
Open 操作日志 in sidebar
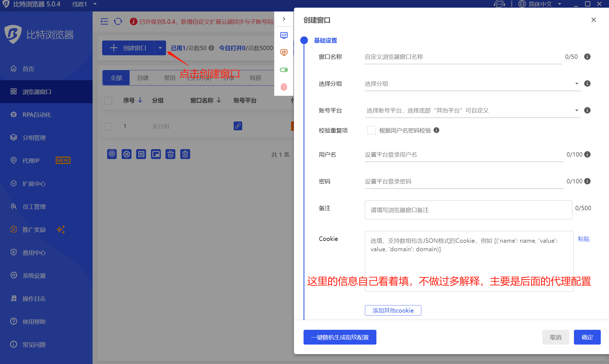click(46, 299)
